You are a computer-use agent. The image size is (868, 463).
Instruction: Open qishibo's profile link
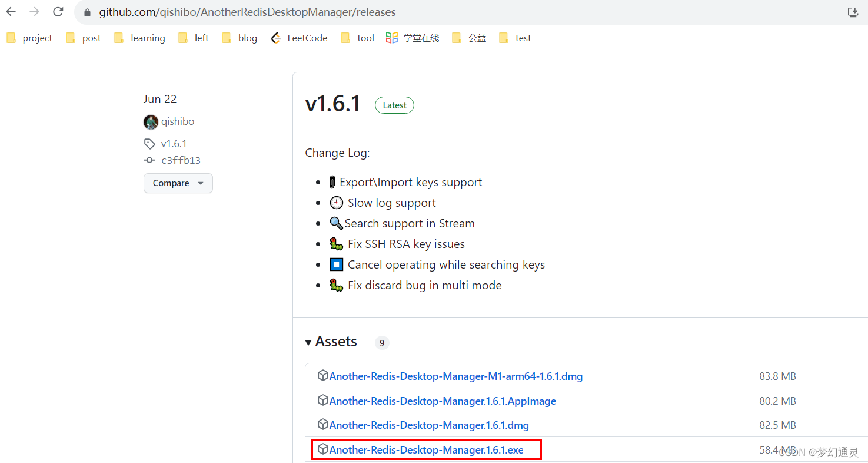178,121
